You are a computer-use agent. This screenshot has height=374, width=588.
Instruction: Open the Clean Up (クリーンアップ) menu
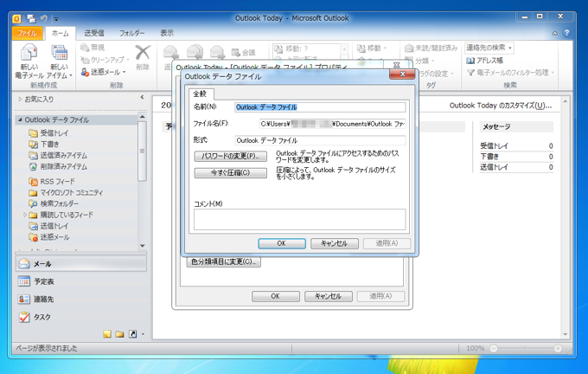(105, 60)
